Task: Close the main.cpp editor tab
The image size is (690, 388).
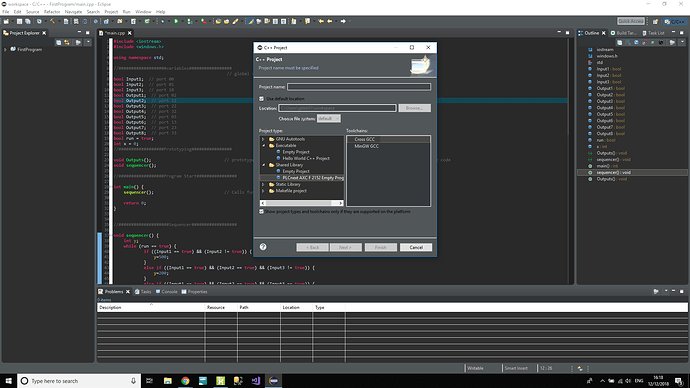Action: coord(130,33)
